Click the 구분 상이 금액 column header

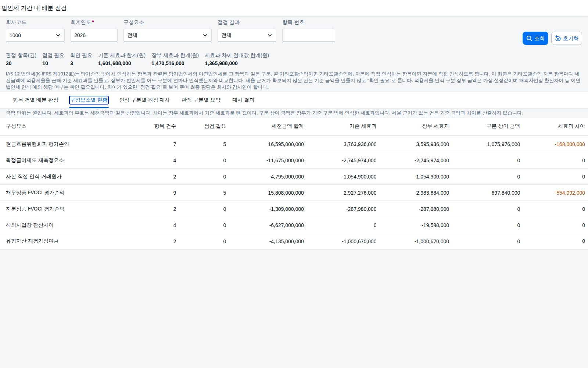pos(503,126)
